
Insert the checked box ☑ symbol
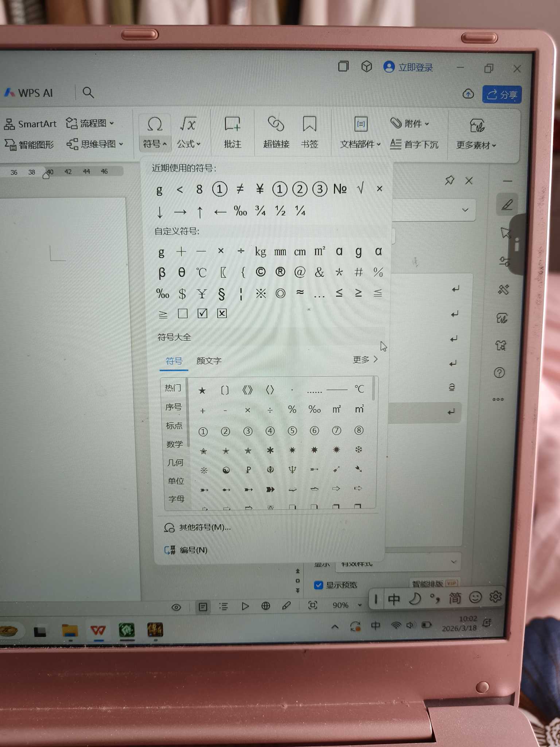click(x=202, y=313)
